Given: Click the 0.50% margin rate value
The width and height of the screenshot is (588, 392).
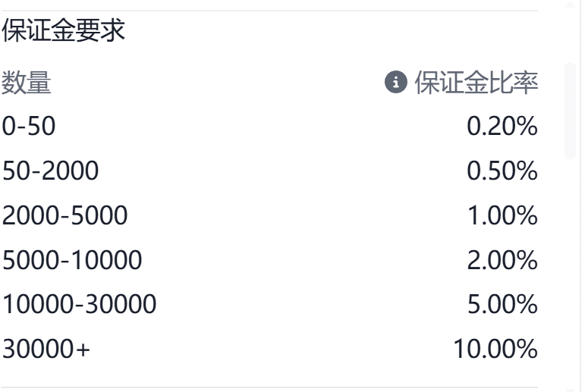Looking at the screenshot, I should click(502, 171).
